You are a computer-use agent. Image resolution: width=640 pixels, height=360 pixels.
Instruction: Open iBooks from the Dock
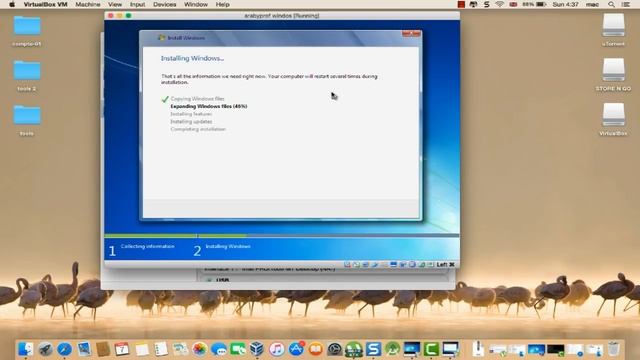click(315, 349)
